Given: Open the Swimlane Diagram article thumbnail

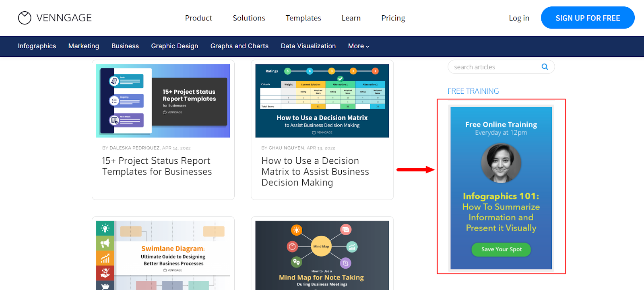Looking at the screenshot, I should pos(163,255).
